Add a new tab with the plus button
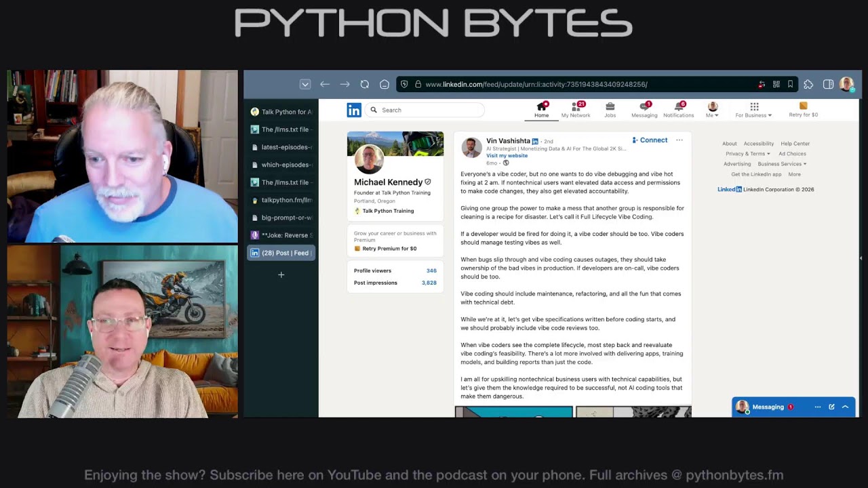Image resolution: width=868 pixels, height=488 pixels. click(x=281, y=274)
